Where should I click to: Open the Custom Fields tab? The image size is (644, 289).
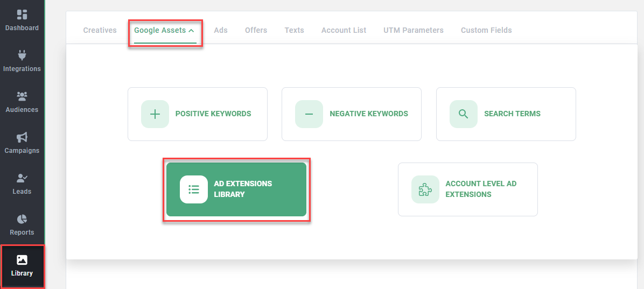(486, 30)
